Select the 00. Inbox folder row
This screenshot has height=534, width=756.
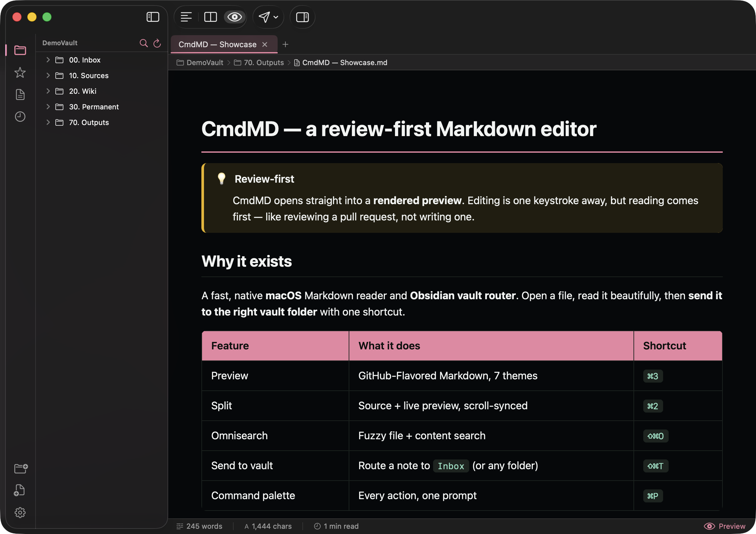point(102,60)
